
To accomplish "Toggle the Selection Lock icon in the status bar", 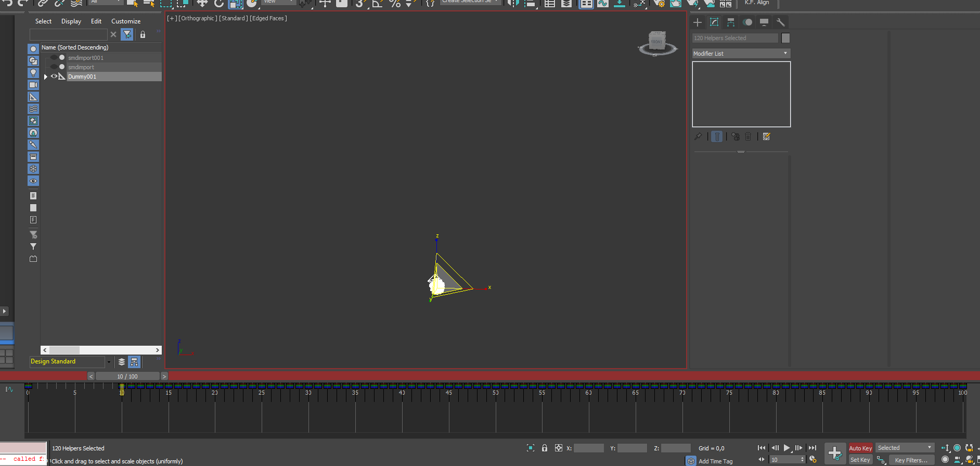I will (x=545, y=448).
